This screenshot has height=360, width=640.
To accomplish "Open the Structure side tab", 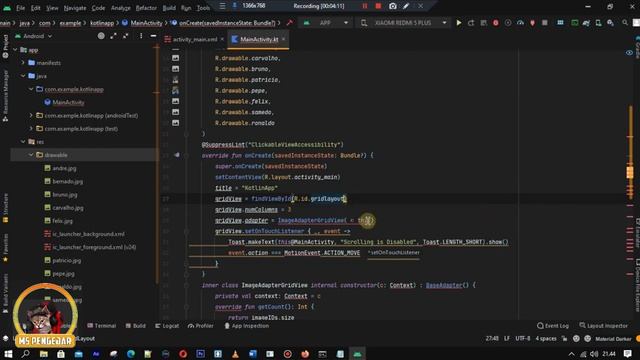I will [x=5, y=208].
